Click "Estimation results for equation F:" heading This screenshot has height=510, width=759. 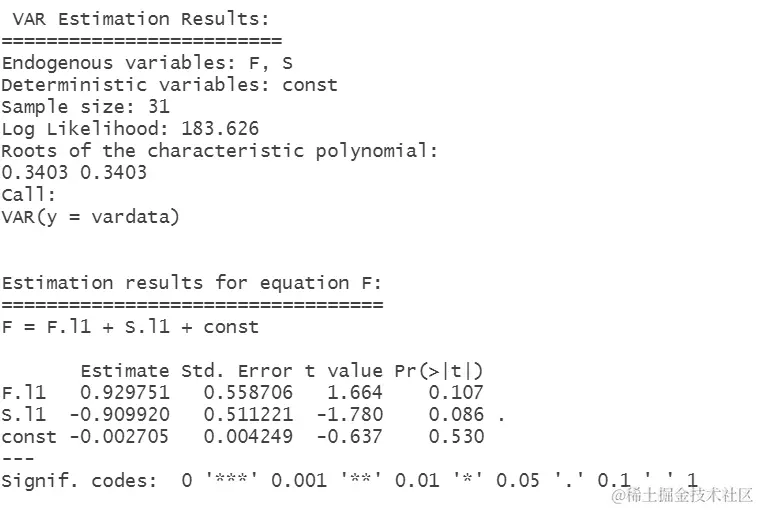[192, 283]
